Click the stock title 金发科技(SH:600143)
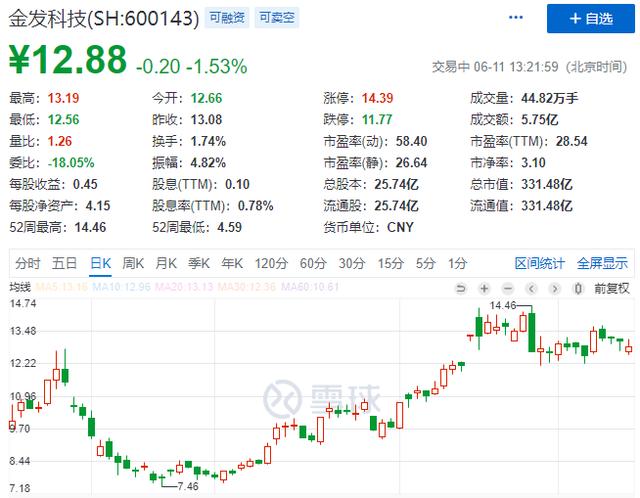 pyautogui.click(x=104, y=18)
